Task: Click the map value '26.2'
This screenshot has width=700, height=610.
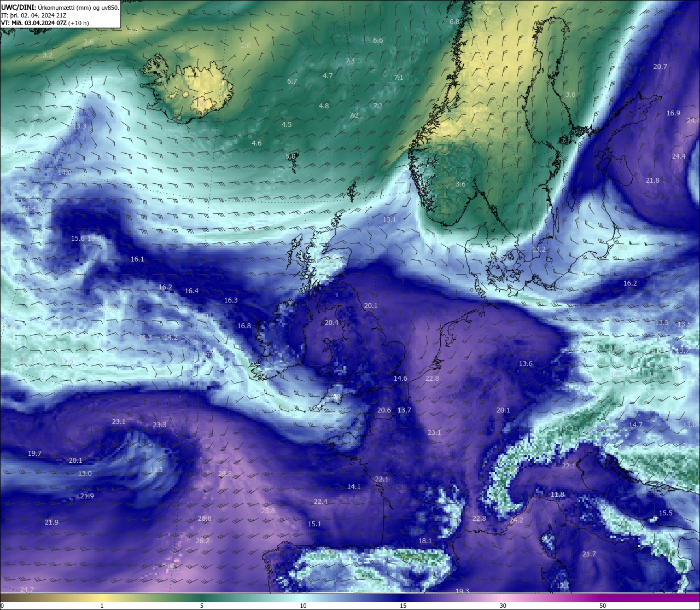Action: click(202, 541)
